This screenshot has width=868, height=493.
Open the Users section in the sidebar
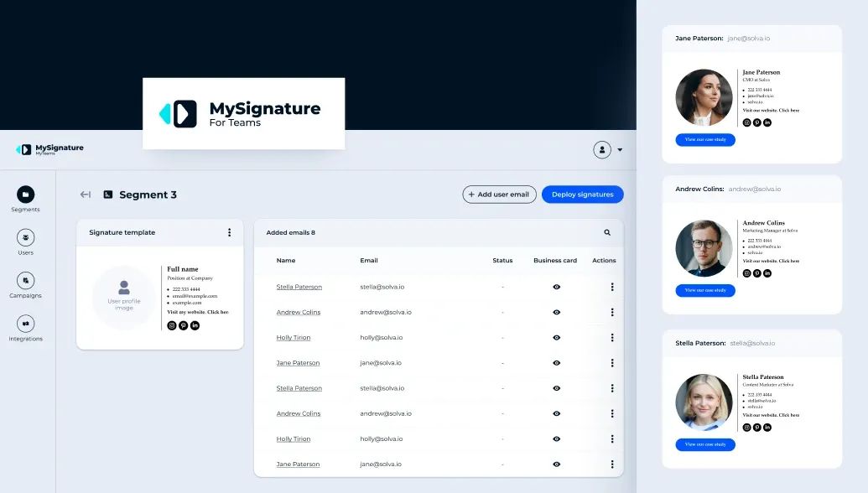coord(25,242)
